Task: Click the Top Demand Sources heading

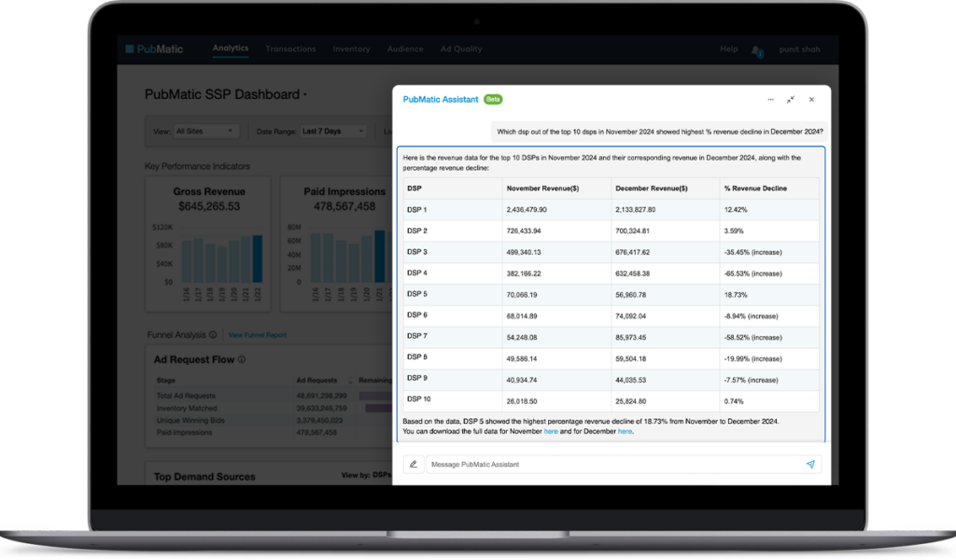Action: tap(204, 477)
